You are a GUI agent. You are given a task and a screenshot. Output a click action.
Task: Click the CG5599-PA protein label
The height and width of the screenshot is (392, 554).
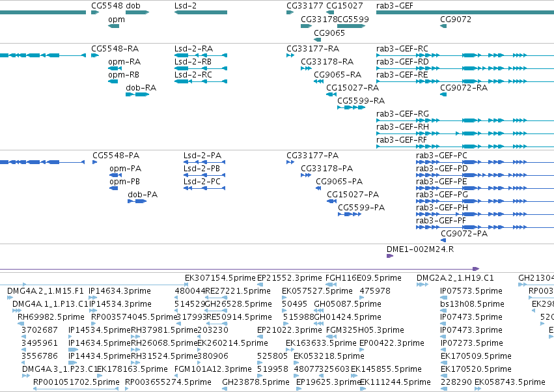pos(361,208)
